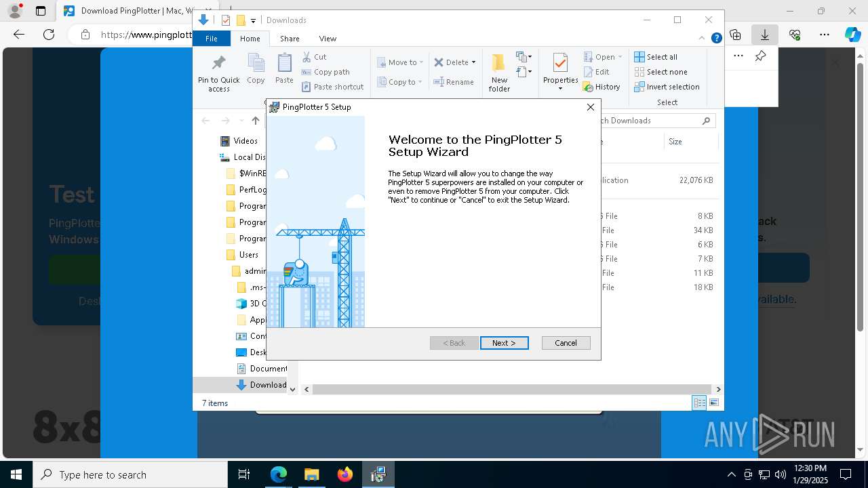Open the volume icon in the tray
The height and width of the screenshot is (488, 868).
[x=781, y=474]
